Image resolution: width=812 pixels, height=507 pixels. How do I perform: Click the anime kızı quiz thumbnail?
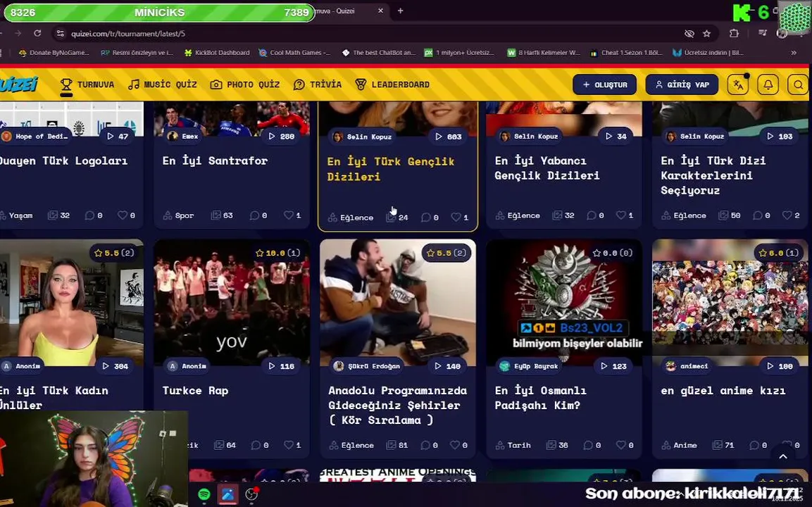[x=730, y=302]
